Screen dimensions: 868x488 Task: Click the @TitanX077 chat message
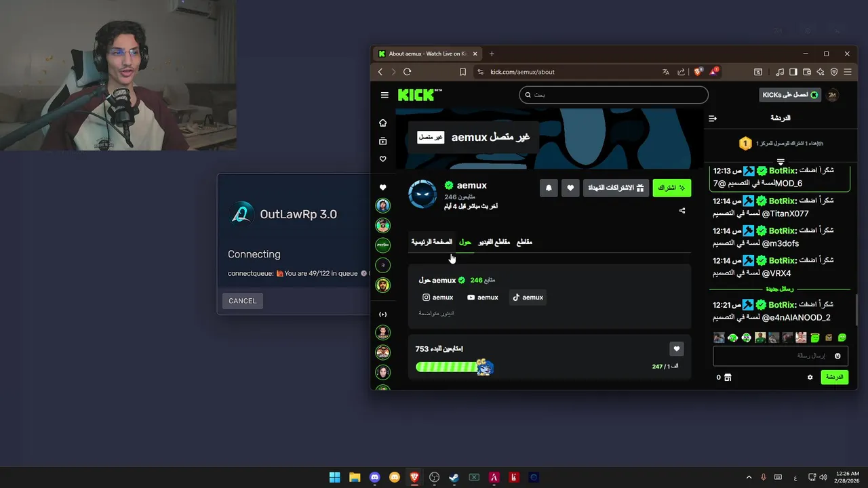click(x=781, y=207)
